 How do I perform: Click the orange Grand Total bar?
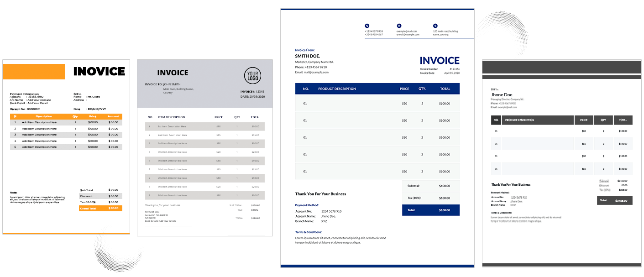point(100,208)
